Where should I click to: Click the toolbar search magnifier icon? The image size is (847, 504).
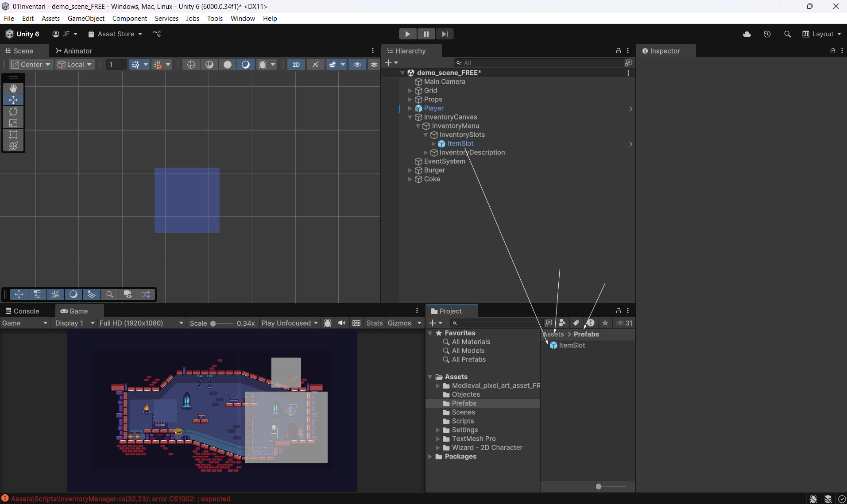(787, 34)
